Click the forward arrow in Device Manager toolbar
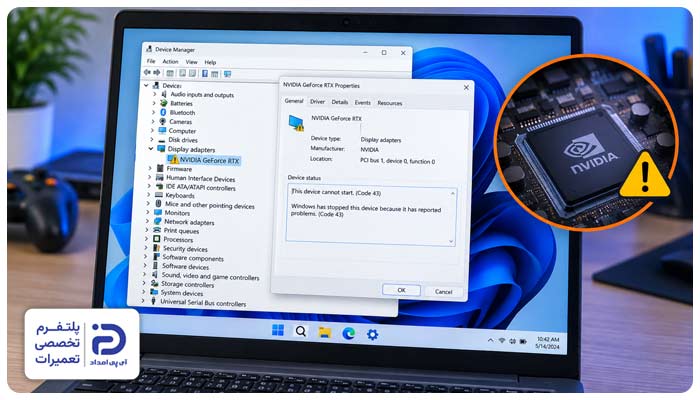 click(x=157, y=73)
